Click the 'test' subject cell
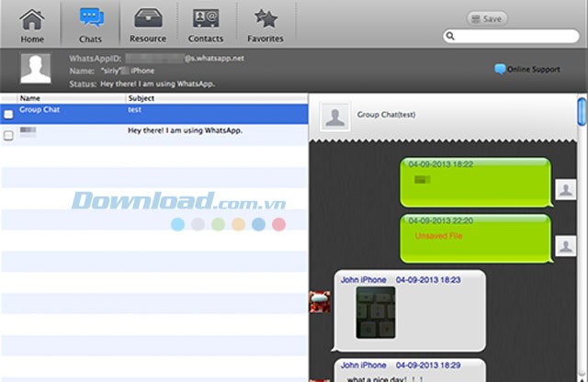 point(134,109)
